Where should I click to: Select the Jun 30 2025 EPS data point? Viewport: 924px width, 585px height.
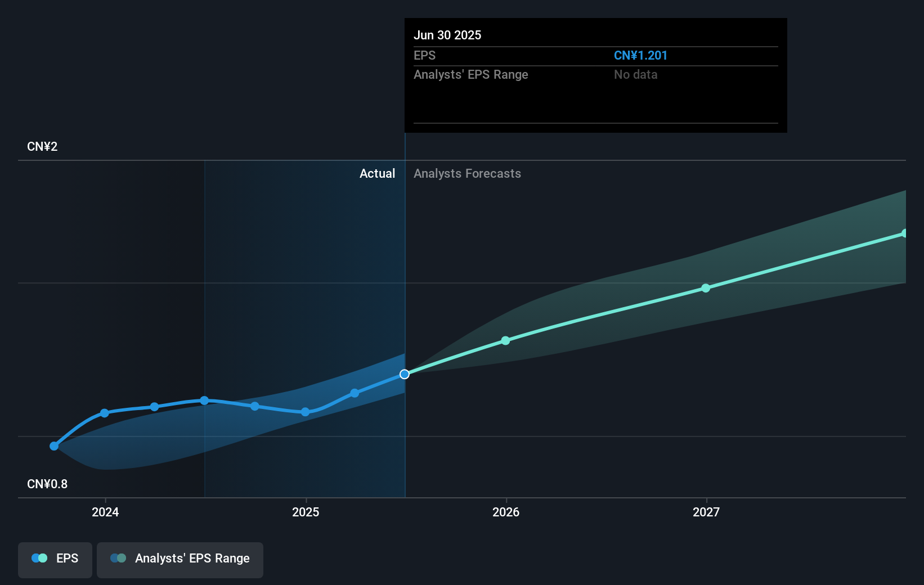[405, 374]
